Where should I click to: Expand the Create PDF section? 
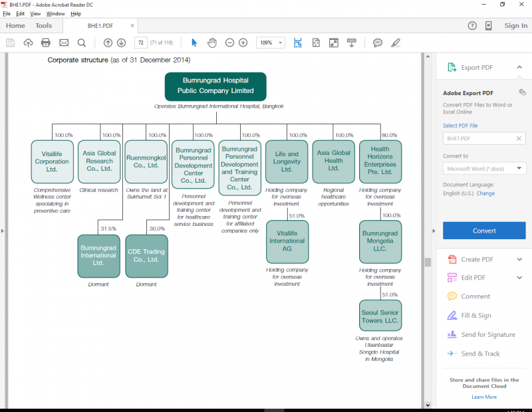pos(519,259)
